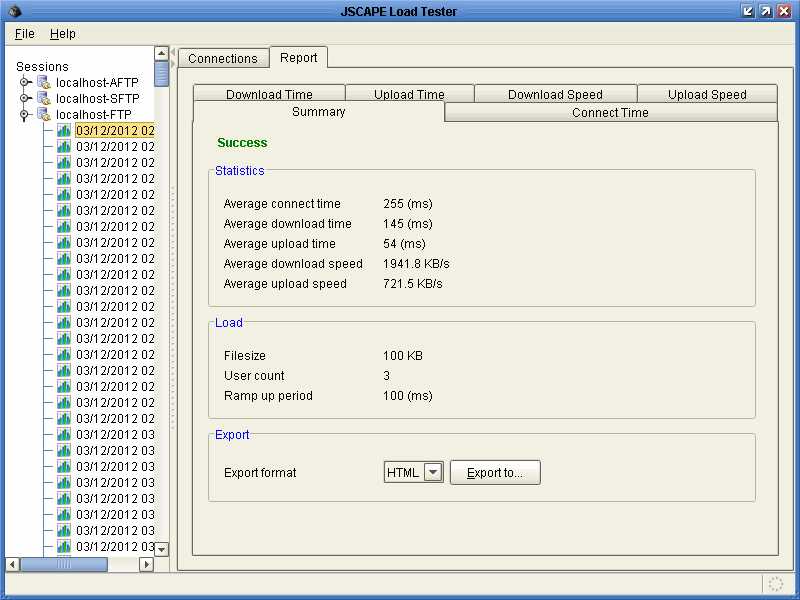Open the Download Time tab
The image size is (800, 600).
tap(269, 94)
